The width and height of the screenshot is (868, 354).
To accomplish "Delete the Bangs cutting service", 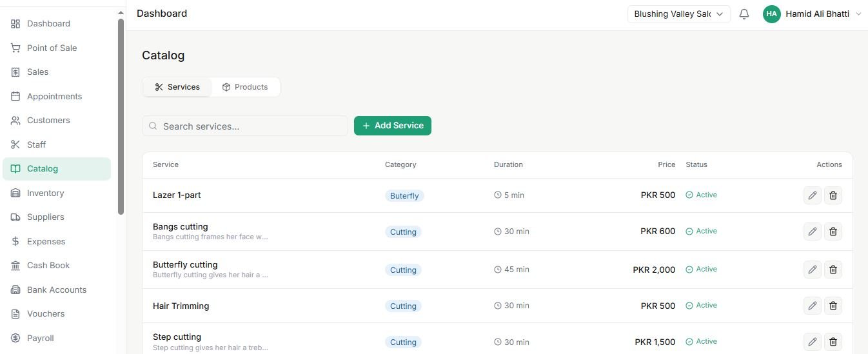I will pyautogui.click(x=833, y=231).
